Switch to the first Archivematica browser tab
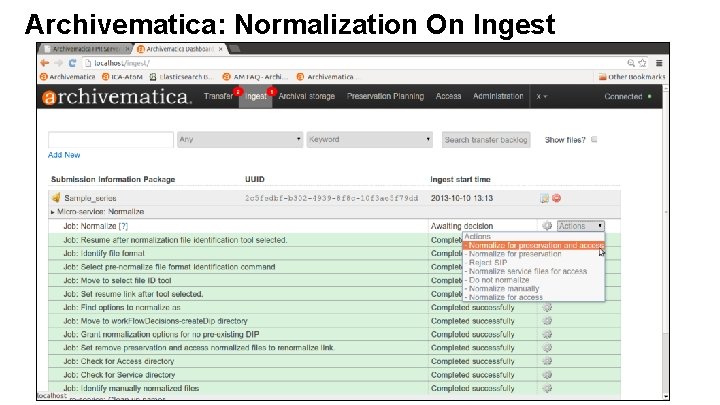 click(85, 49)
